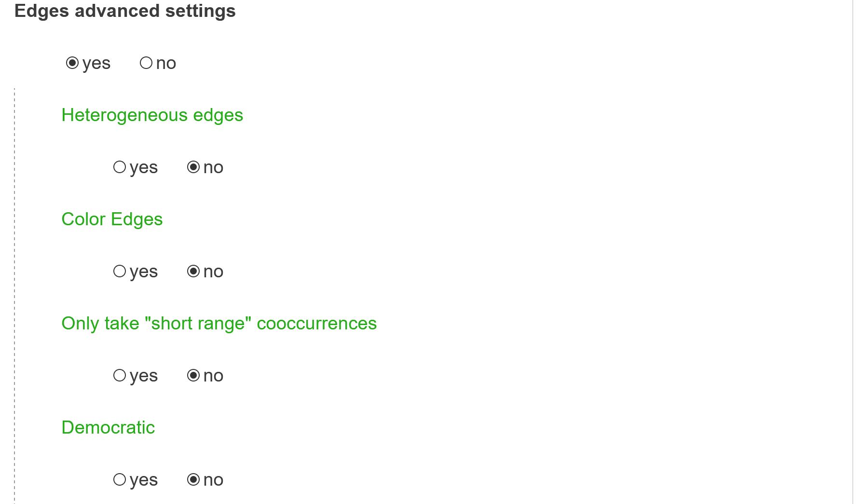
Task: Click the Color Edges green heading
Action: (x=112, y=220)
